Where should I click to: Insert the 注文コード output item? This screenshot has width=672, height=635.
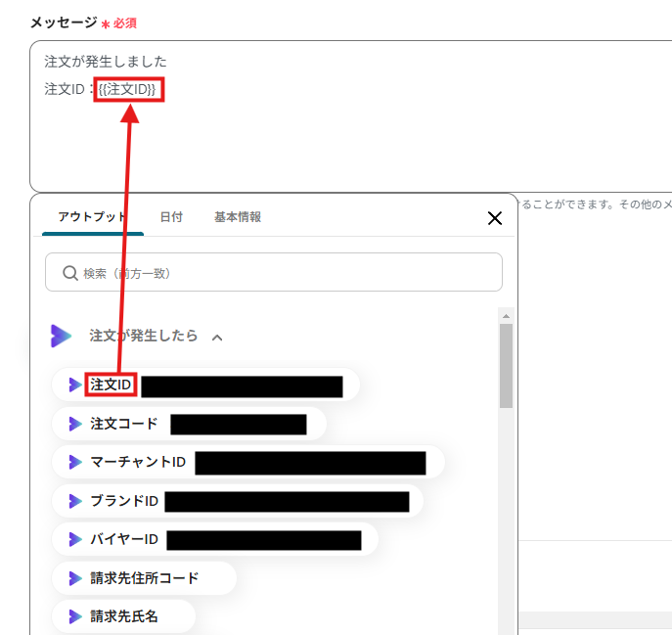click(189, 424)
